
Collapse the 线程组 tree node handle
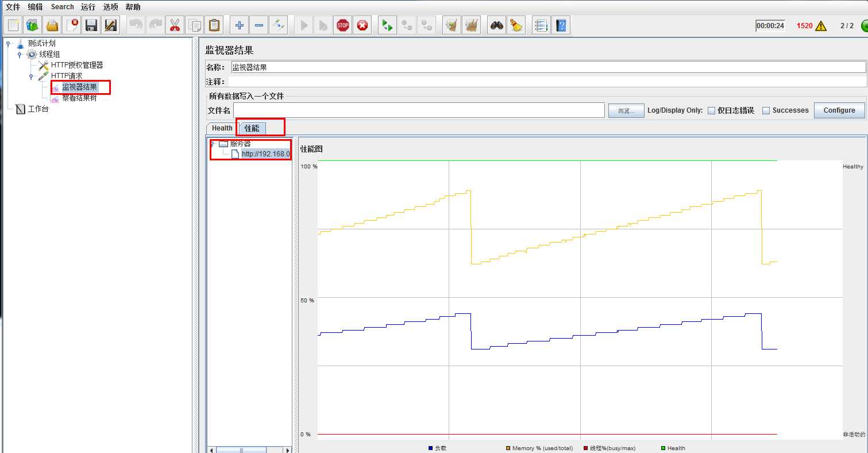(19, 54)
